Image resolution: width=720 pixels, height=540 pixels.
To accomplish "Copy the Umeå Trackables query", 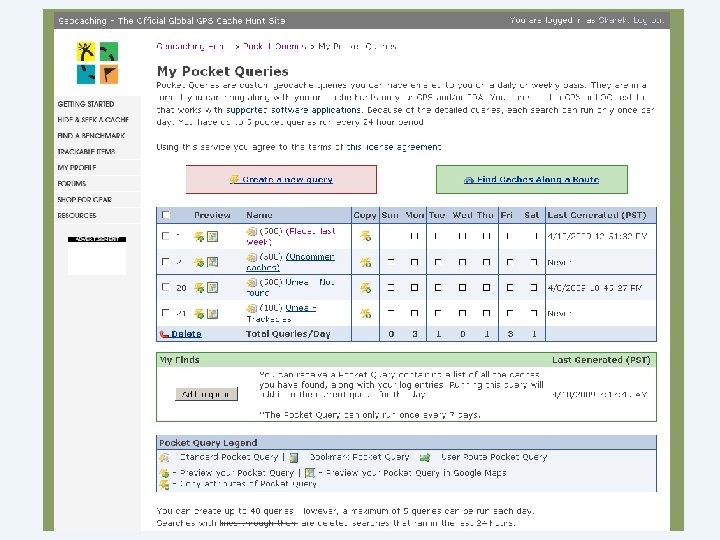I will (366, 314).
